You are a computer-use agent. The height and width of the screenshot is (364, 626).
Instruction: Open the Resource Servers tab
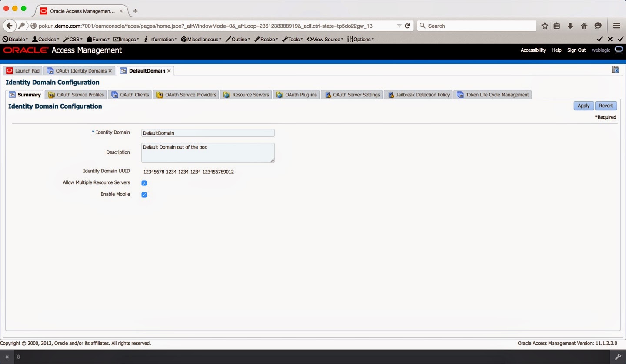[246, 95]
